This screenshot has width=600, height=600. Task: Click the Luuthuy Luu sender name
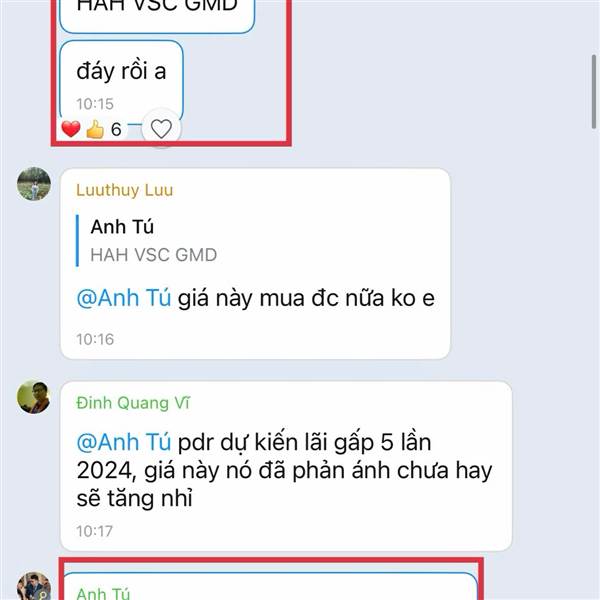pyautogui.click(x=124, y=190)
